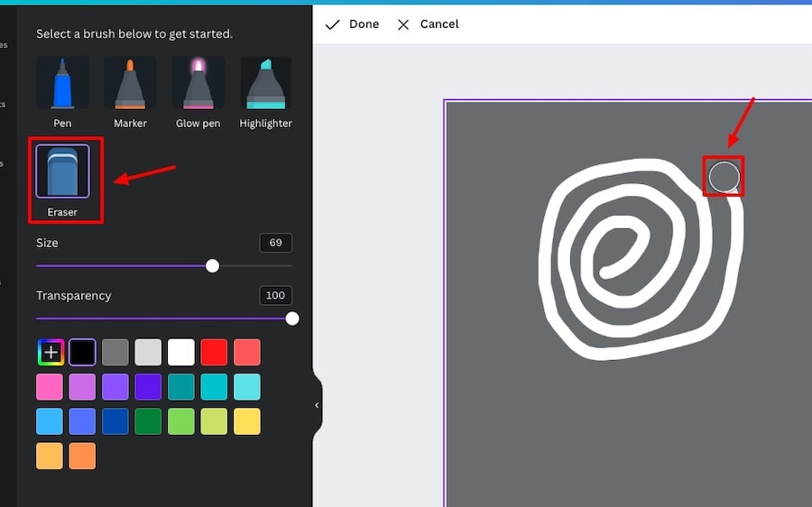The image size is (812, 507).
Task: Select the dark green color swatch
Action: pos(148,421)
